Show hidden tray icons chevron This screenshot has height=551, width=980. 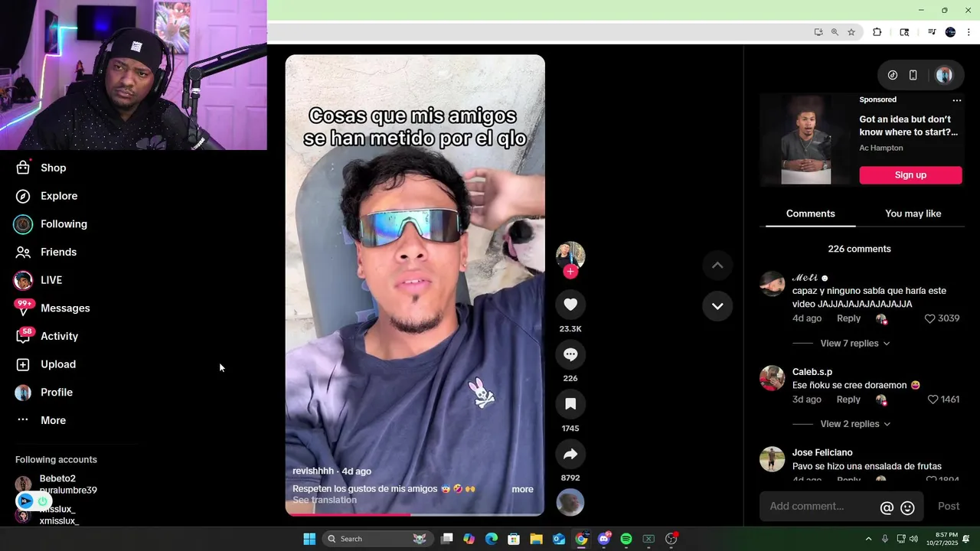tap(868, 539)
